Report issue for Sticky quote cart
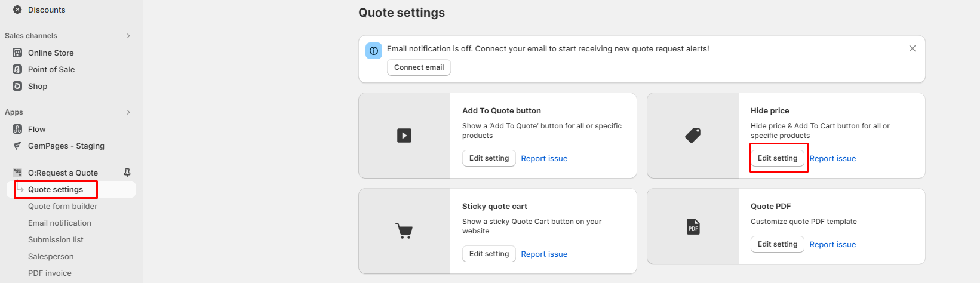The height and width of the screenshot is (283, 980). (x=544, y=254)
